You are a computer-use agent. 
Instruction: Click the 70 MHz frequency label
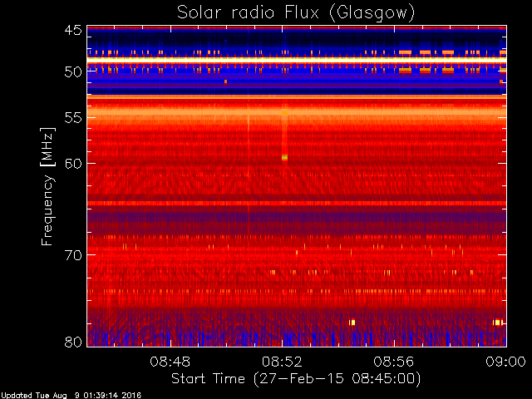(x=73, y=255)
